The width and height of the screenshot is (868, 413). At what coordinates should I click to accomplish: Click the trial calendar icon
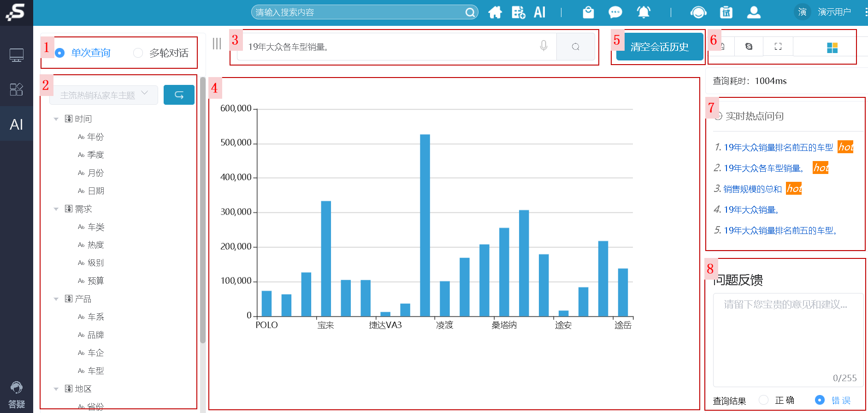pyautogui.click(x=726, y=12)
